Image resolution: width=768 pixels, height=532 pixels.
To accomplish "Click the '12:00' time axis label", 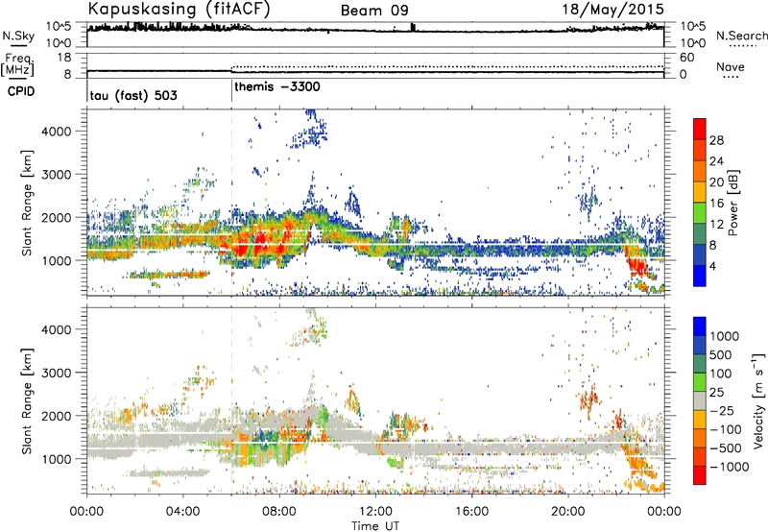I will tap(375, 512).
